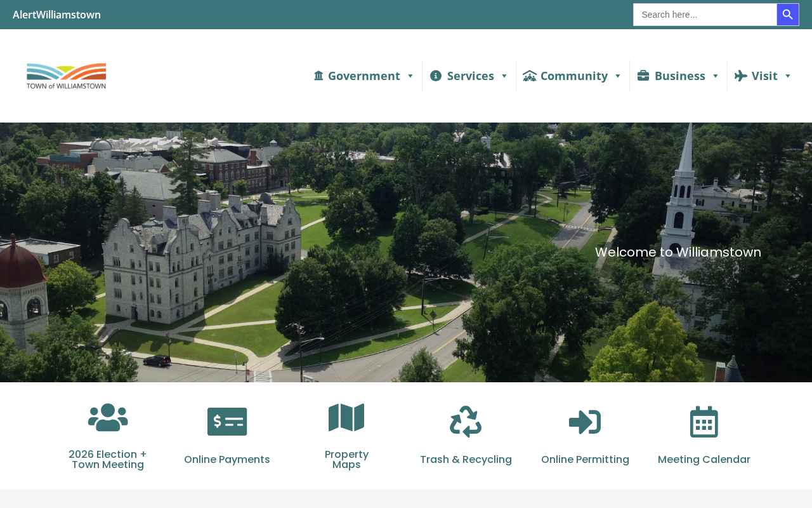
Task: Select the Community menu item
Action: (x=572, y=76)
